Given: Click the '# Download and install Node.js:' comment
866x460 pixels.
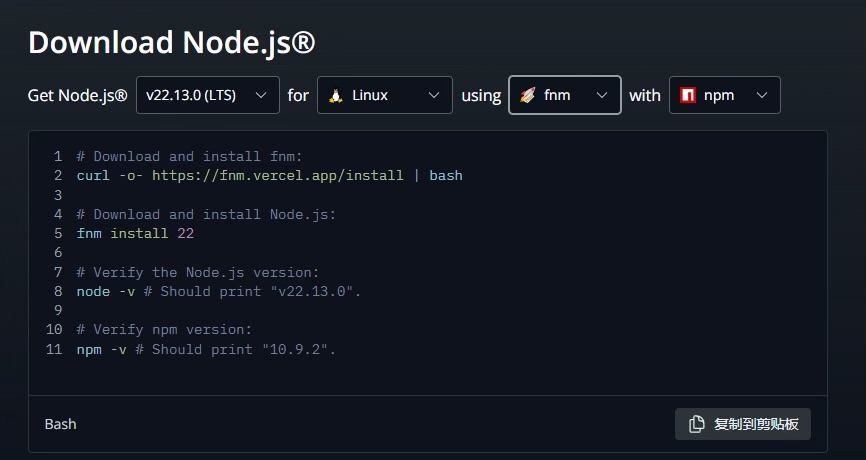Looking at the screenshot, I should (x=206, y=214).
